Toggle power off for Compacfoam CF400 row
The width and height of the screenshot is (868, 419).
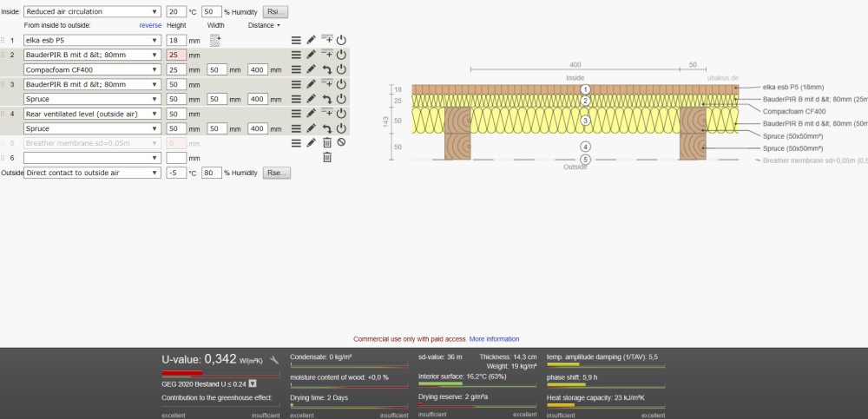(x=341, y=69)
